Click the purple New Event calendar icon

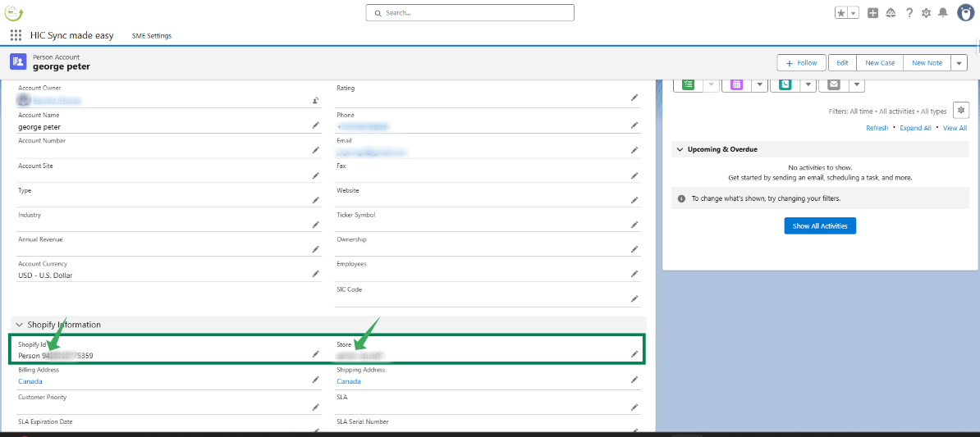tap(736, 84)
